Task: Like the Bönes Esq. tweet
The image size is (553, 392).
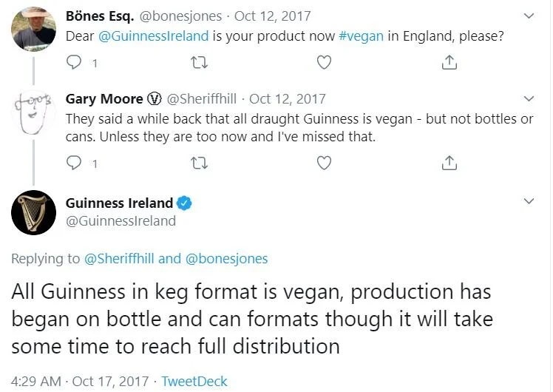Action: (x=323, y=64)
